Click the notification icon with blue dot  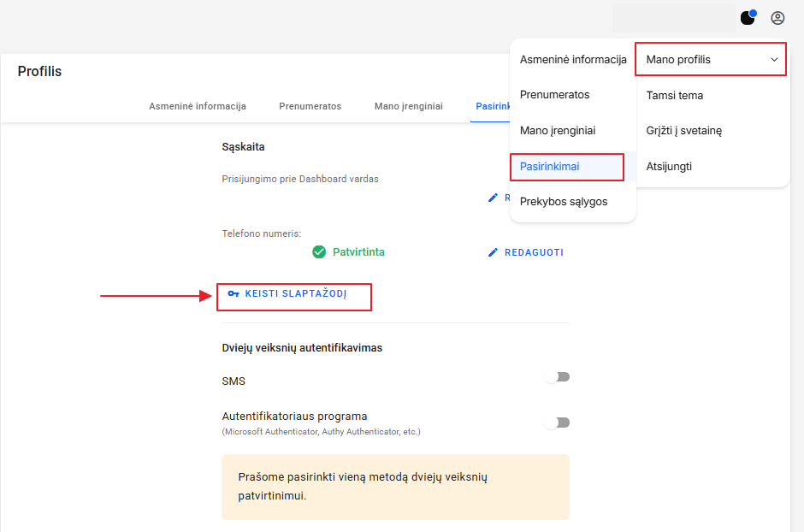[748, 17]
